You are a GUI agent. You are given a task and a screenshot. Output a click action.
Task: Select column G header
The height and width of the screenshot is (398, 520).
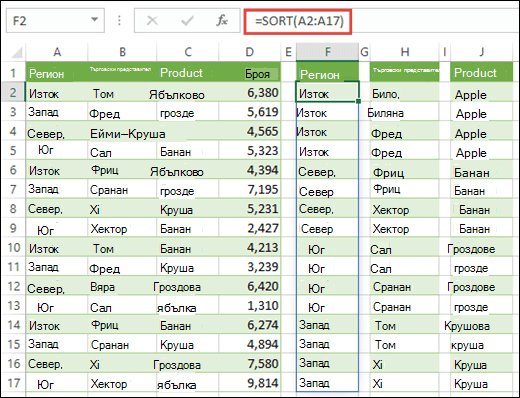[364, 52]
